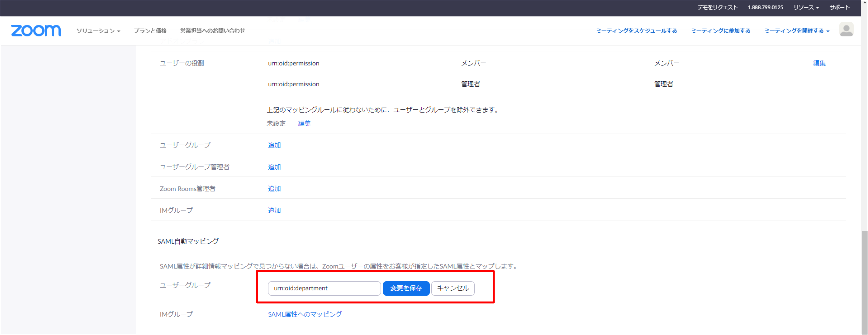Click the サポート link in top bar
Image resolution: width=868 pixels, height=335 pixels.
[839, 7]
